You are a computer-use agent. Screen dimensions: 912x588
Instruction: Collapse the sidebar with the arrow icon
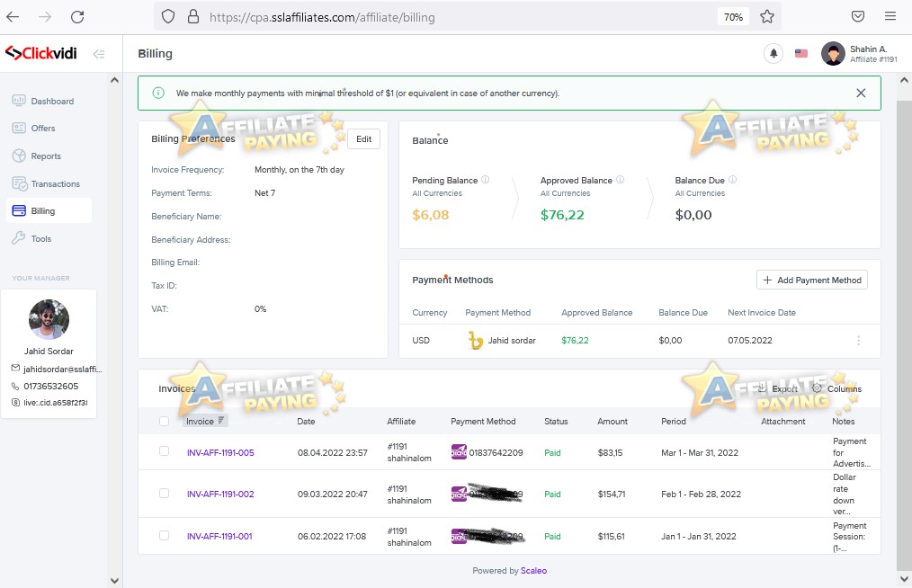coord(99,54)
